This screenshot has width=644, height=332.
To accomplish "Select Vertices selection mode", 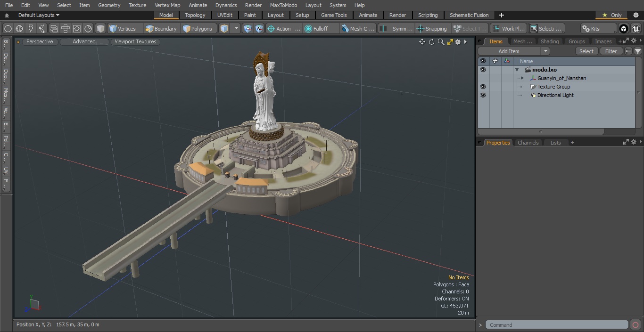I will click(x=123, y=29).
